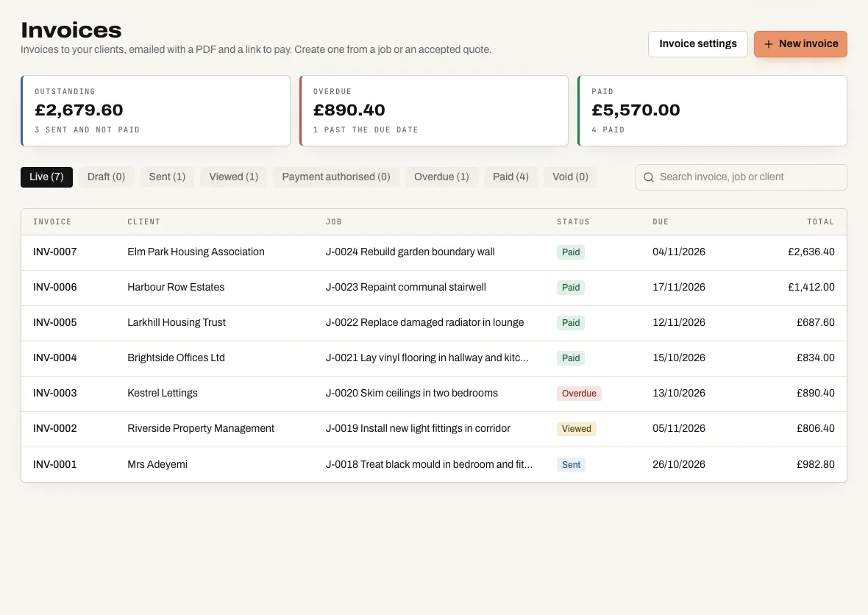Open invoice INV-0005
This screenshot has height=615, width=868.
coord(55,323)
